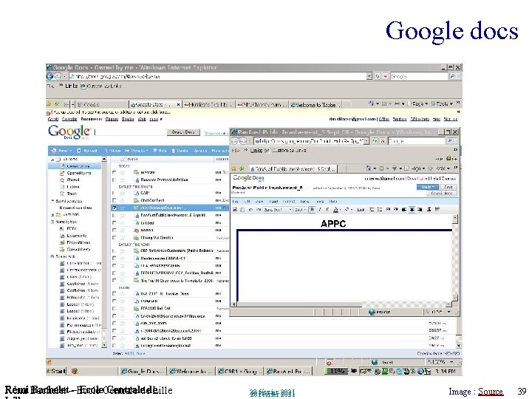Screen dimensions: 532x399
Task: Undo the last edit in document toolbar
Action: click(x=250, y=210)
